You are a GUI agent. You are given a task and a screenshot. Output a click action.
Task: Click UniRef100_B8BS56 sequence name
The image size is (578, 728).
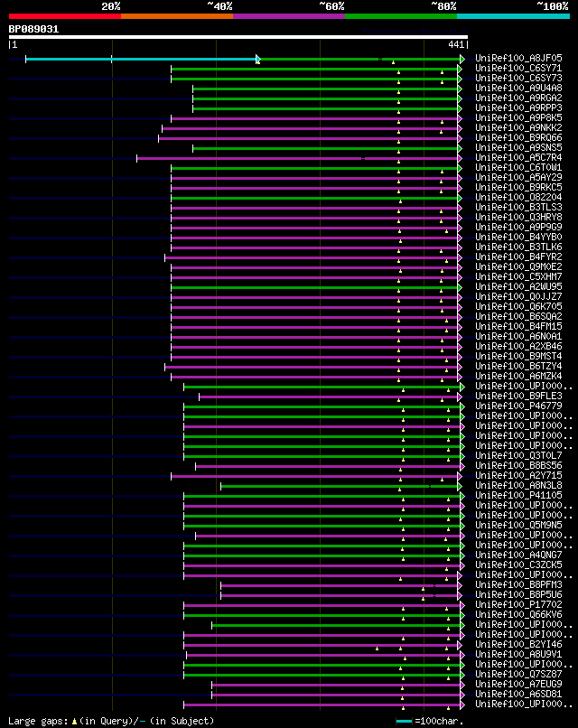tap(518, 466)
